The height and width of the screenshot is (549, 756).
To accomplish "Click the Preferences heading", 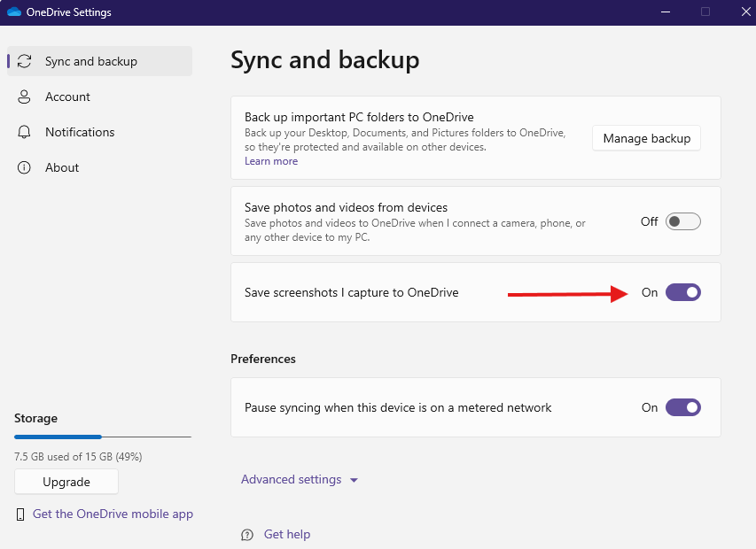I will tap(263, 359).
